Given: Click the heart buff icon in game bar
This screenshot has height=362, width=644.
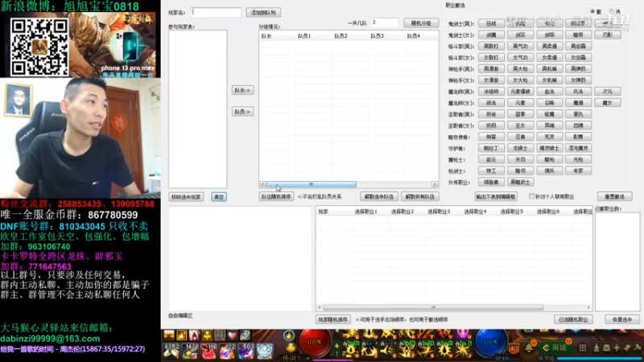Looking at the screenshot, I should click(233, 335).
